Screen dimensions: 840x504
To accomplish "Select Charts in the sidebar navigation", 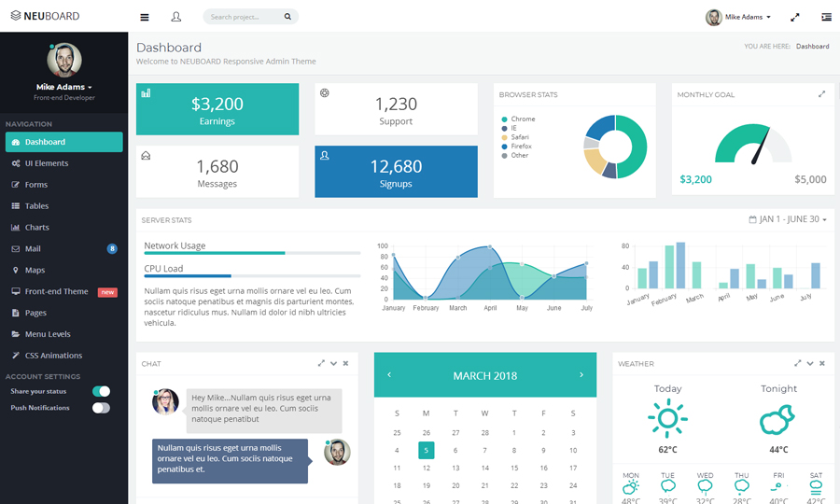I will click(37, 228).
